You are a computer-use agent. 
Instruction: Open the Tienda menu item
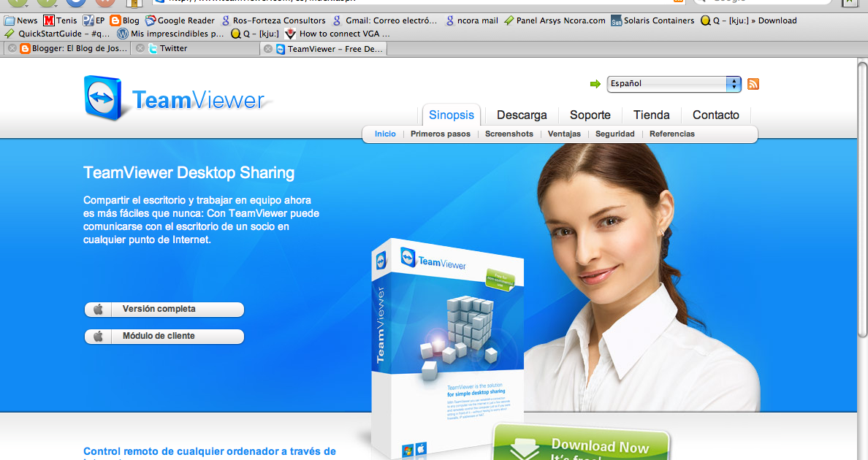tap(651, 115)
